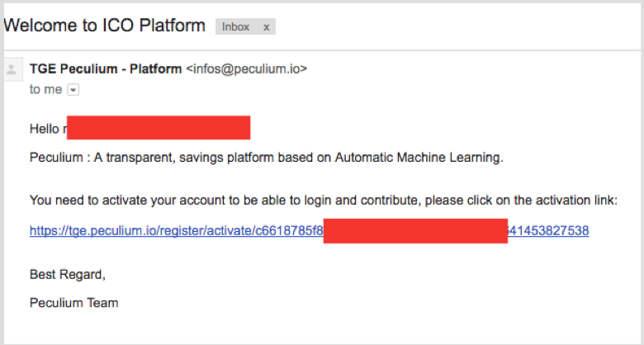Expand recipient details arrow beside "to me"
The image size is (644, 345).
73,89
